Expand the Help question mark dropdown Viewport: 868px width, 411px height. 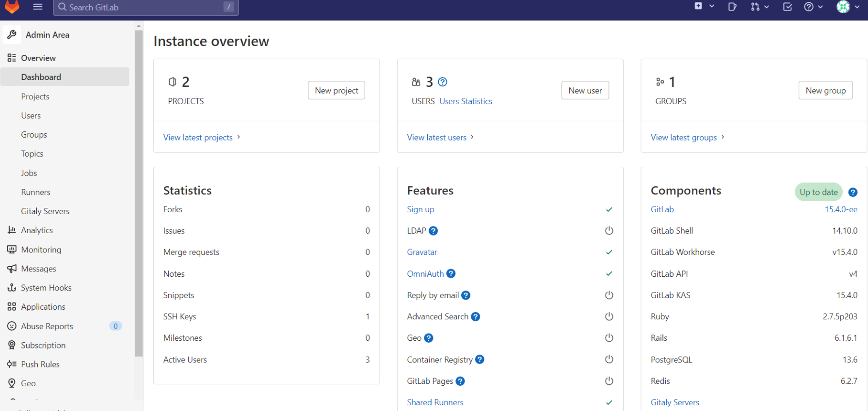point(813,7)
